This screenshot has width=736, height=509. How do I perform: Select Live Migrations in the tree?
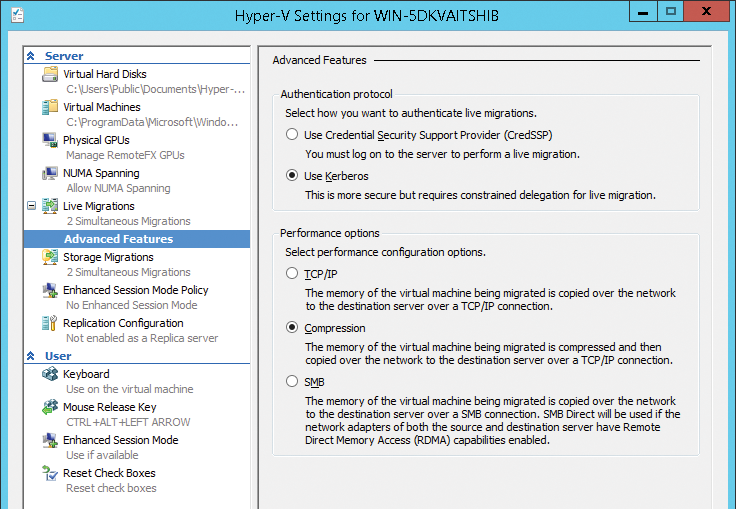[99, 206]
